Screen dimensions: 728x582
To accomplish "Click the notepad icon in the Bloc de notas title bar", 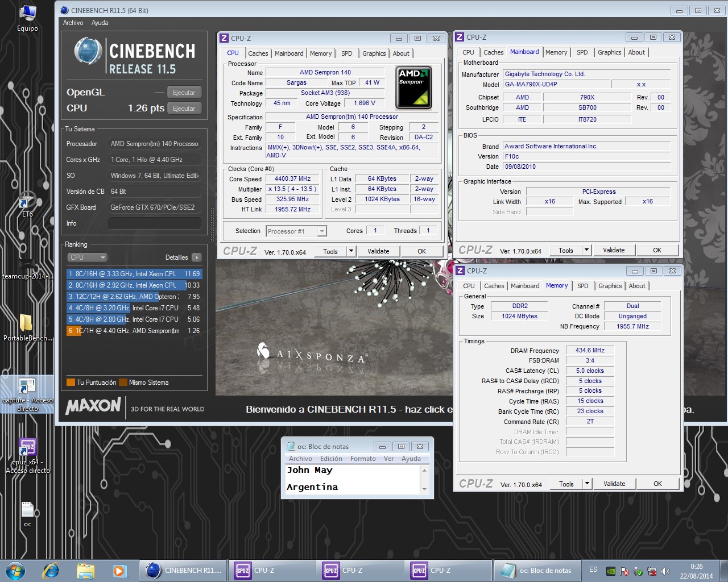I will pos(291,446).
